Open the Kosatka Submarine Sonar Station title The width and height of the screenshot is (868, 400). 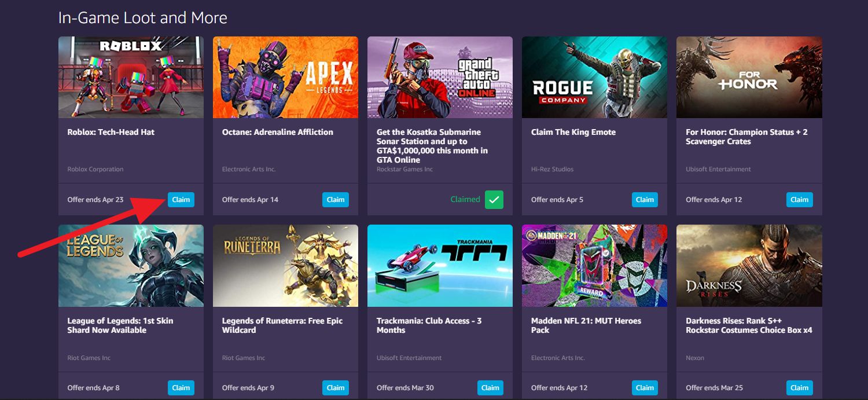point(432,146)
